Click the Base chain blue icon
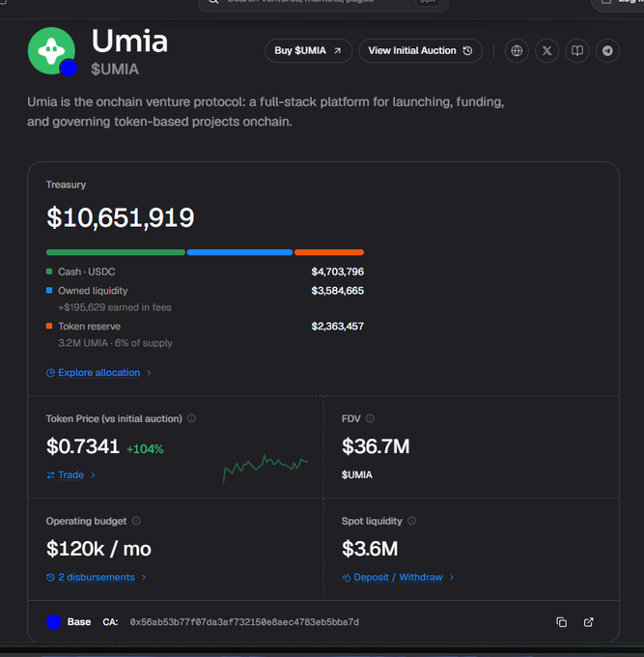The width and height of the screenshot is (644, 657). 54,622
